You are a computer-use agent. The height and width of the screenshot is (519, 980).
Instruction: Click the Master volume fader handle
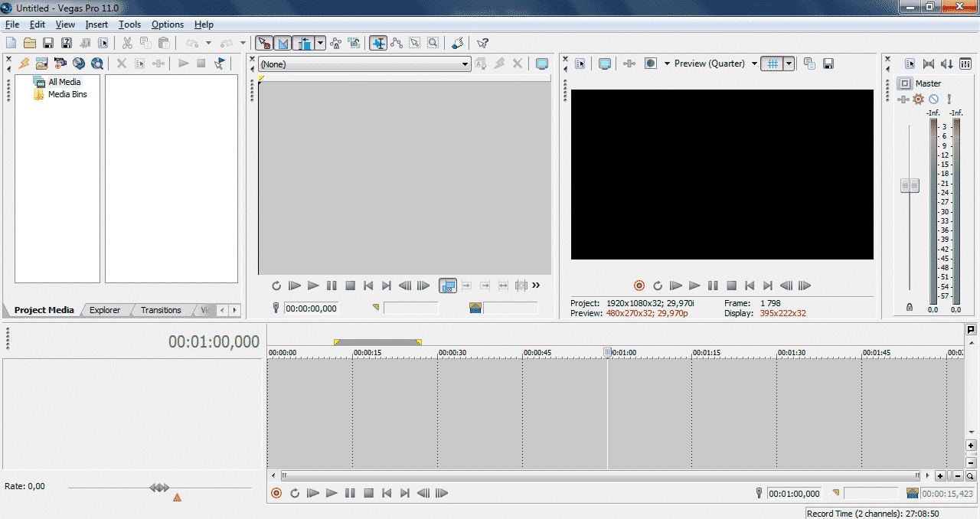pos(910,185)
